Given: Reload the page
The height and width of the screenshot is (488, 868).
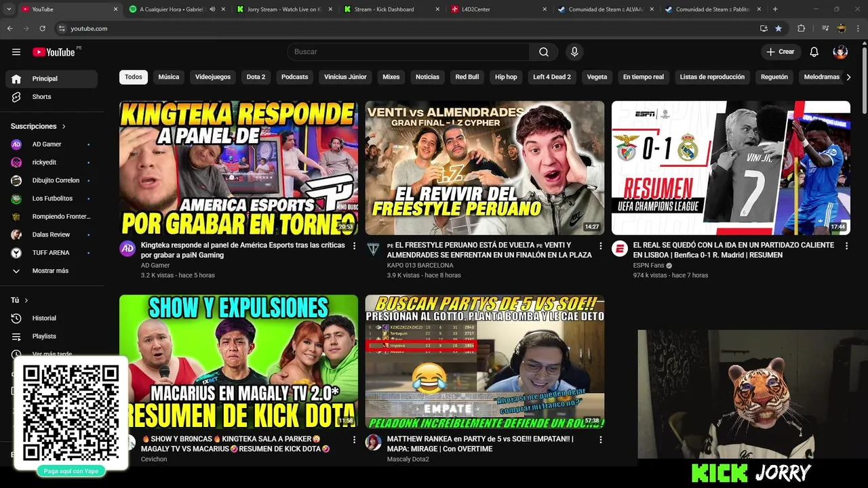Looking at the screenshot, I should (x=42, y=28).
